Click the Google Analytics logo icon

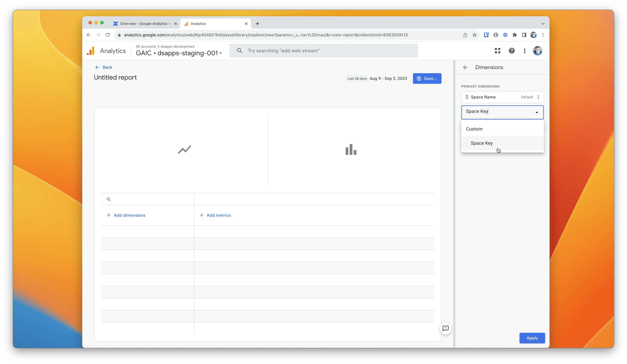(x=91, y=51)
